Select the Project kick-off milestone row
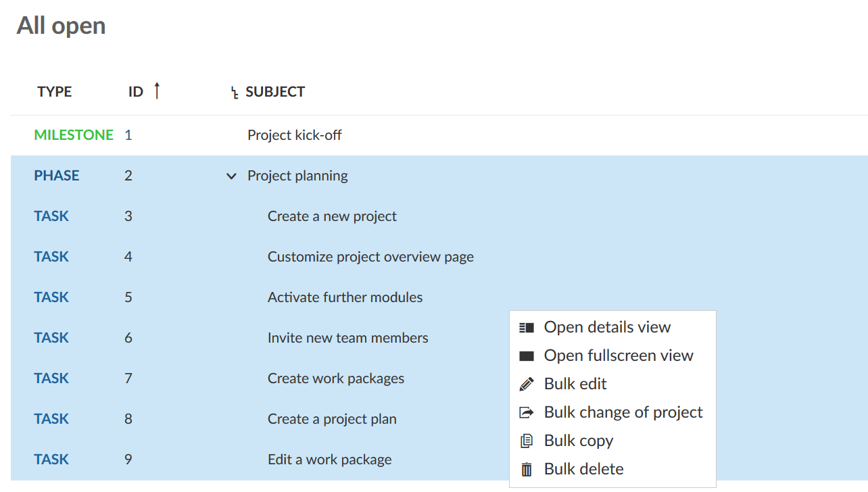This screenshot has height=492, width=868. [294, 135]
